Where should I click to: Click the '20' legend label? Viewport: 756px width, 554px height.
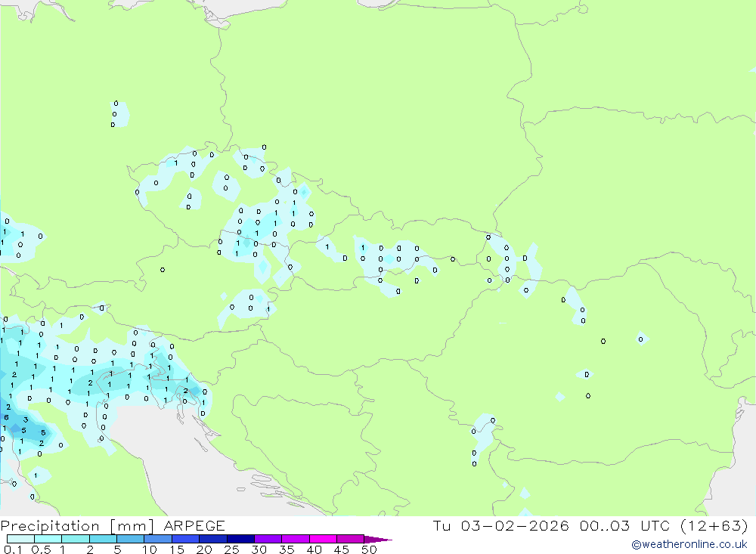(204, 549)
